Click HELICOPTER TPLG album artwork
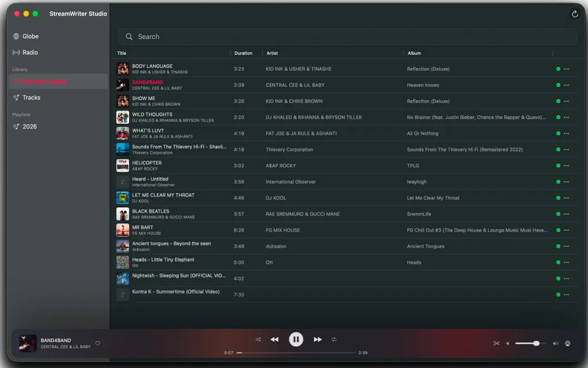This screenshot has width=588, height=368. point(122,166)
